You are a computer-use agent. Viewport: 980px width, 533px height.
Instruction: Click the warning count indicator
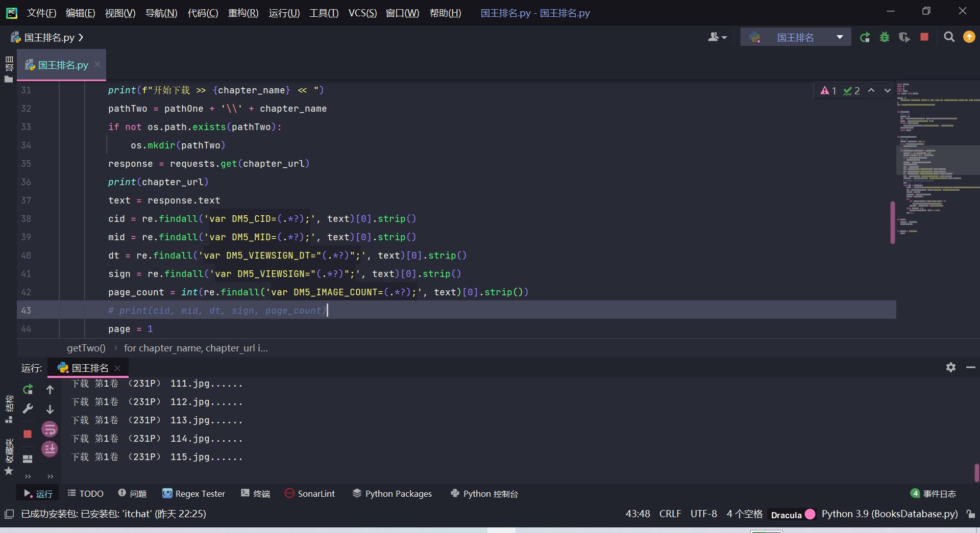[828, 90]
